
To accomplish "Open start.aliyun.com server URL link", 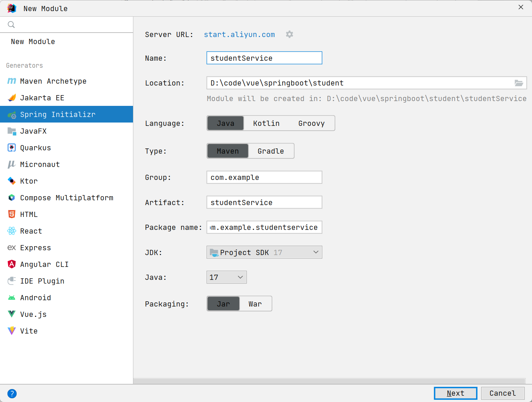I will 239,34.
